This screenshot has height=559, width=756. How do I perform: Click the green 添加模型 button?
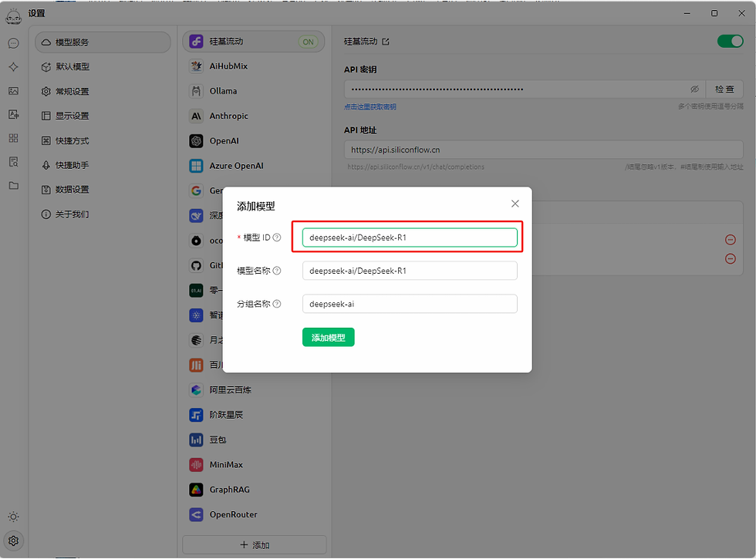click(x=329, y=338)
